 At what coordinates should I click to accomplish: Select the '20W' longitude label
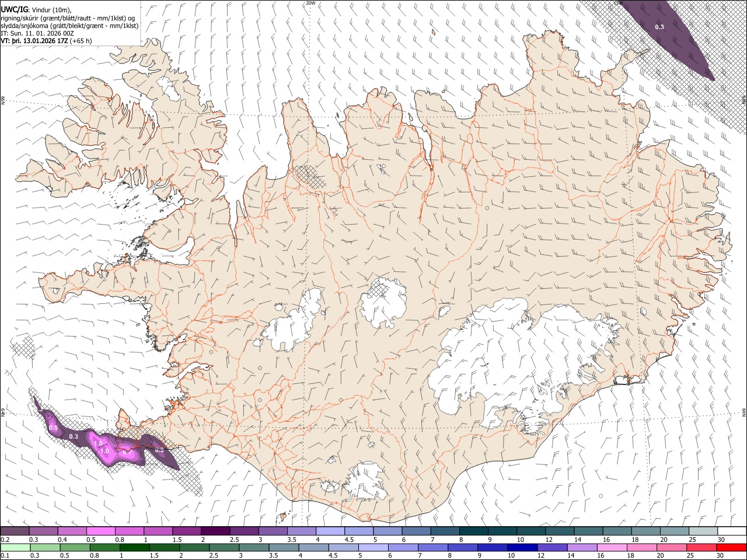(x=310, y=3)
